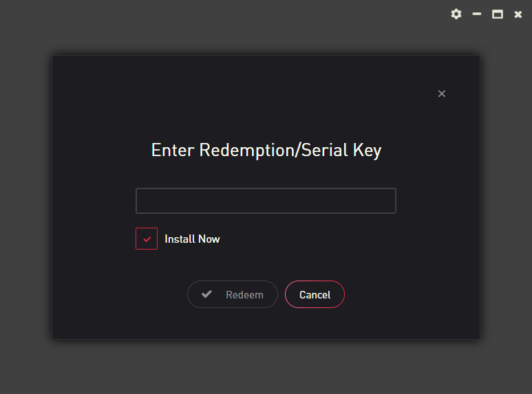This screenshot has width=532, height=394.
Task: Maximize the launcher window
Action: [x=497, y=14]
